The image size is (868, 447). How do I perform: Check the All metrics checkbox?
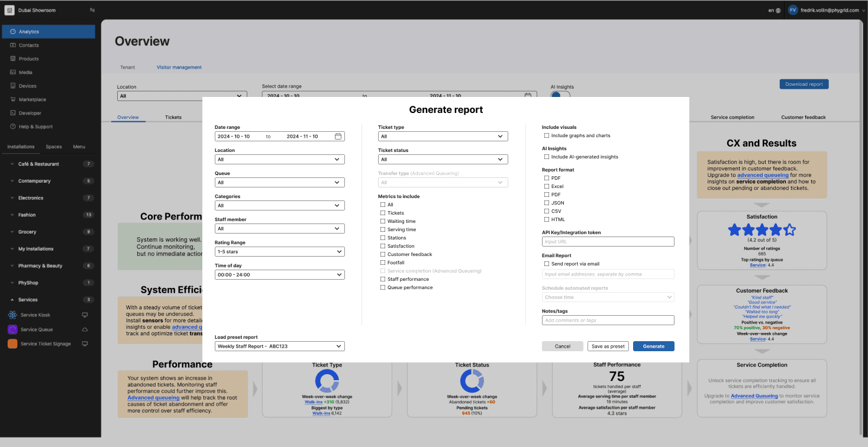383,205
